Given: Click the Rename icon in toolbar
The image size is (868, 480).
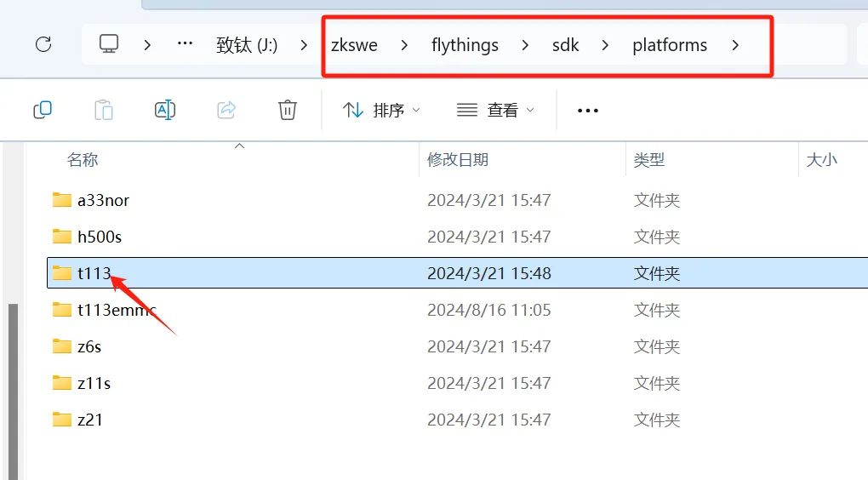Looking at the screenshot, I should [x=164, y=110].
